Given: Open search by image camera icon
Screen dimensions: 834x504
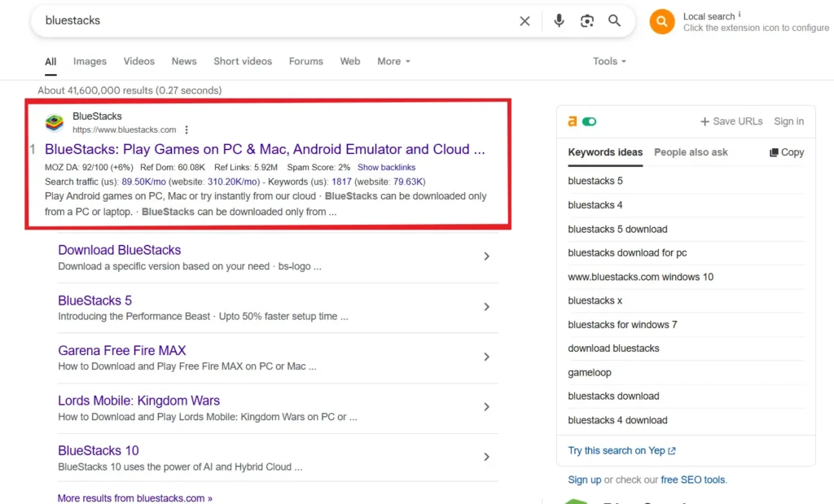Looking at the screenshot, I should (586, 20).
